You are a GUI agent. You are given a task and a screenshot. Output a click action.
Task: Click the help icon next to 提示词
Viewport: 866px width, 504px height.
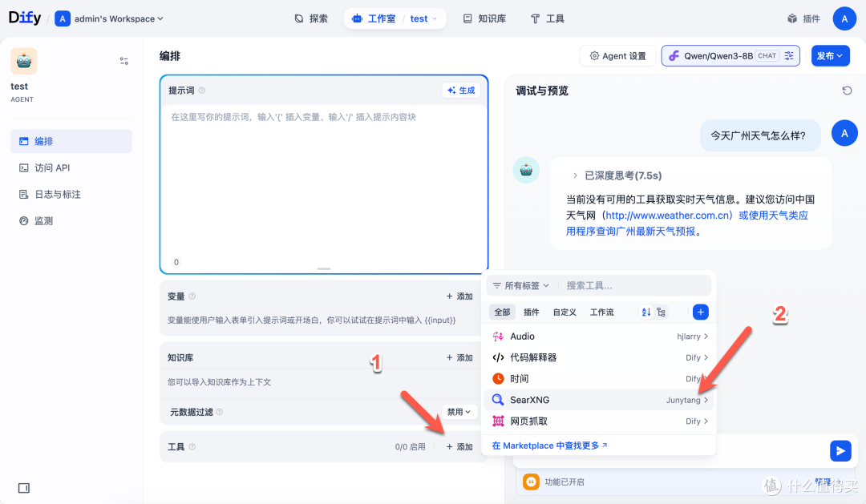pos(201,91)
